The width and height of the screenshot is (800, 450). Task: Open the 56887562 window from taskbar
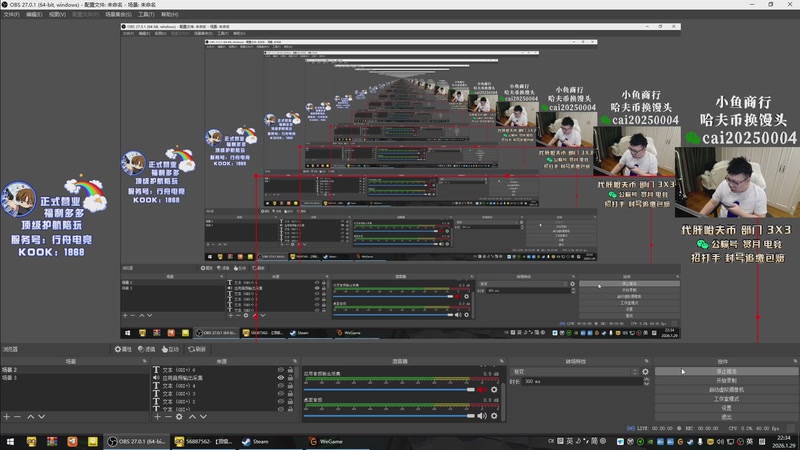pyautogui.click(x=203, y=441)
